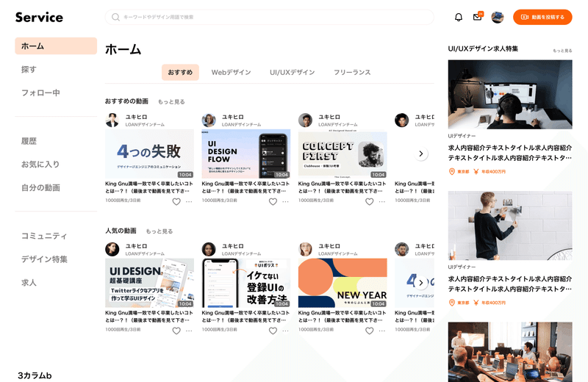Image resolution: width=588 pixels, height=382 pixels.
Task: Switch to the Webデザイン tab
Action: [231, 72]
